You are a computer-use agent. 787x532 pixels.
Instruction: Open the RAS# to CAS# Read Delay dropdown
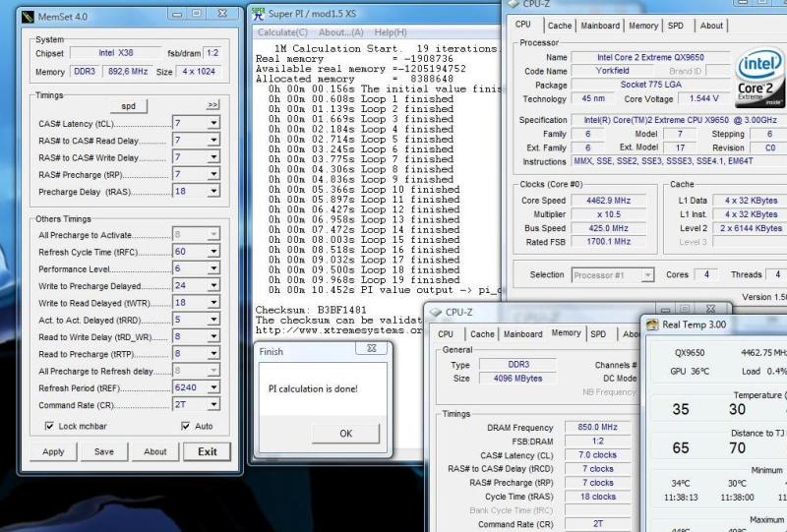(213, 140)
